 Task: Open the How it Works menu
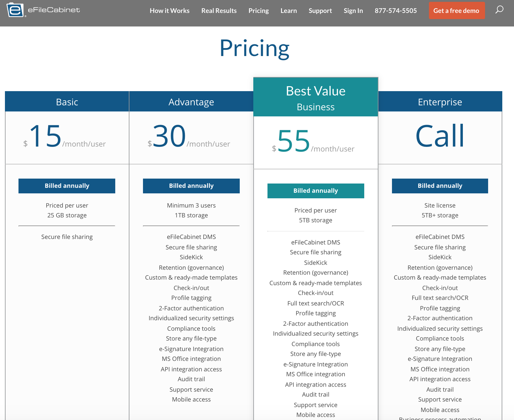pyautogui.click(x=169, y=11)
